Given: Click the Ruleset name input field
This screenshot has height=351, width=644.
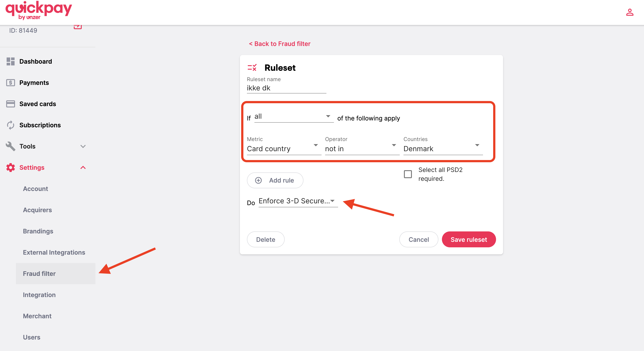Looking at the screenshot, I should pyautogui.click(x=286, y=88).
